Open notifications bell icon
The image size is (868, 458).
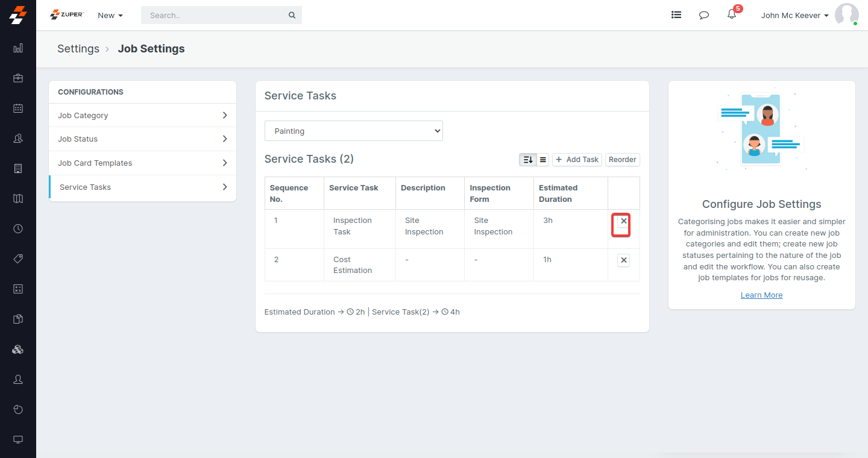point(732,15)
